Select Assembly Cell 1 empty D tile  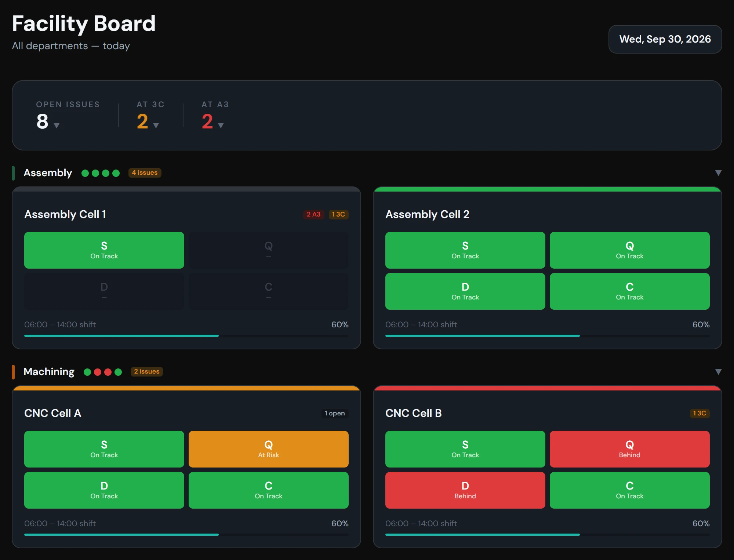coord(104,291)
